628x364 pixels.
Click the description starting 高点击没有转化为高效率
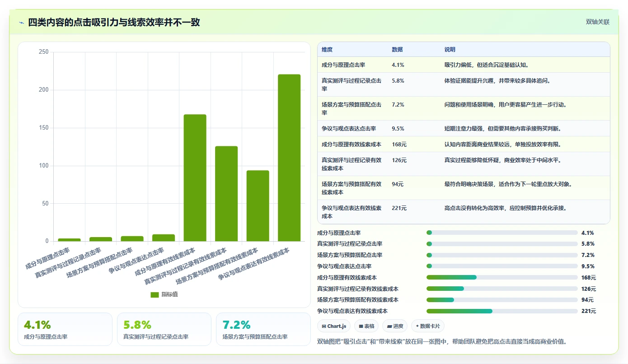(x=506, y=208)
